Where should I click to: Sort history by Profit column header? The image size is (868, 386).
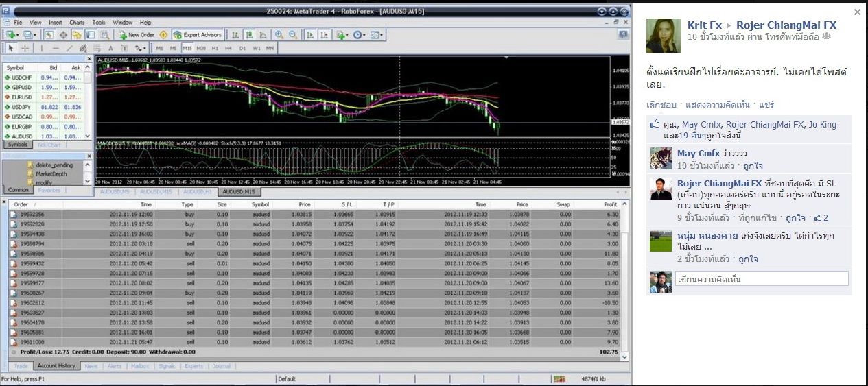[610, 204]
